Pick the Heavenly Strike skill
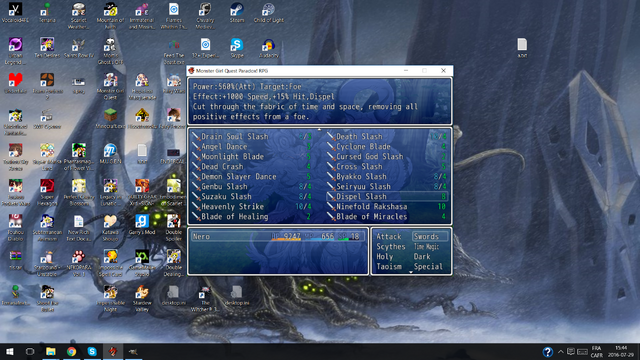The width and height of the screenshot is (640, 360). [x=252, y=207]
